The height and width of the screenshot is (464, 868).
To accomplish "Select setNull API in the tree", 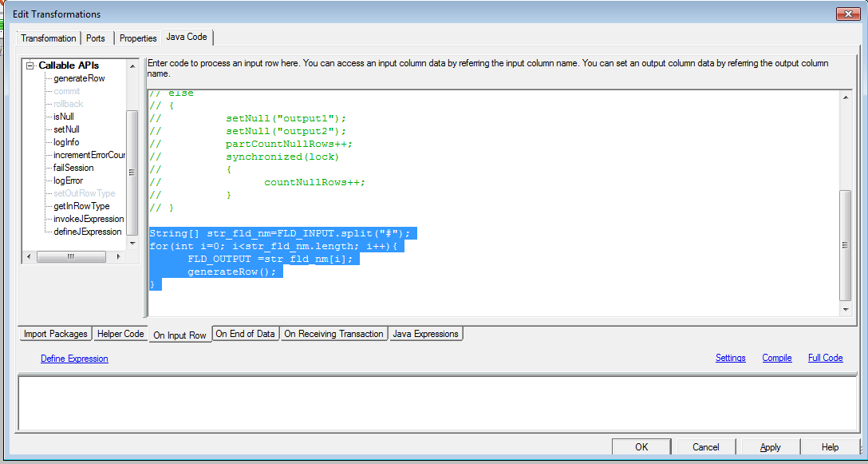I will click(x=67, y=129).
